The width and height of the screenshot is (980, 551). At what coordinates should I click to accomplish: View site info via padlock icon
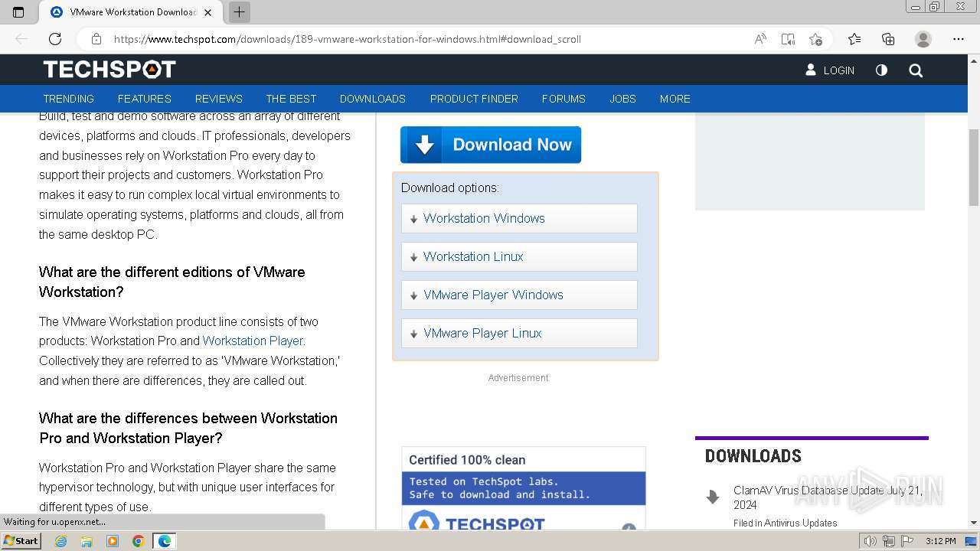coord(96,39)
